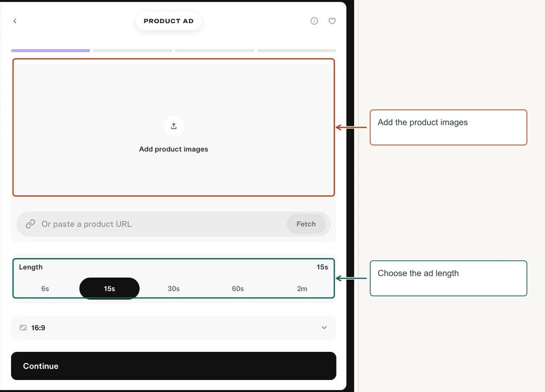Image resolution: width=545 pixels, height=392 pixels.
Task: Click the 15s value beside Length
Action: pyautogui.click(x=322, y=267)
